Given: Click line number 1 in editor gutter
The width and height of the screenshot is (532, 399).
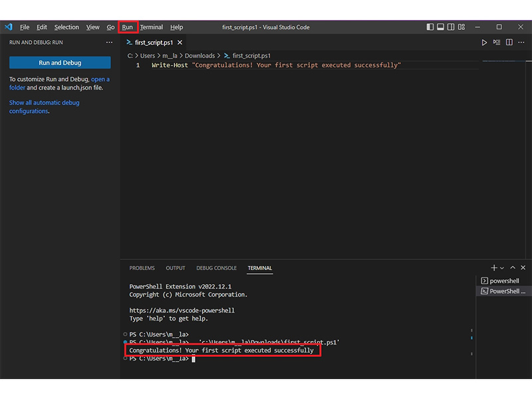Looking at the screenshot, I should (138, 65).
